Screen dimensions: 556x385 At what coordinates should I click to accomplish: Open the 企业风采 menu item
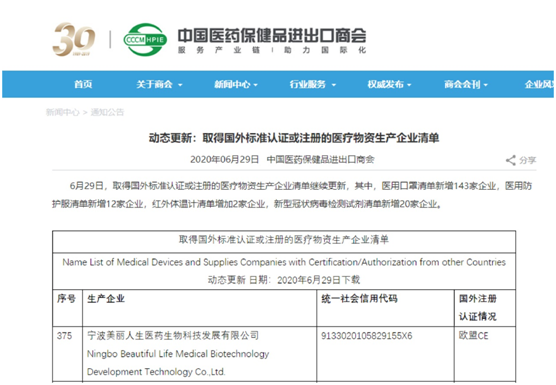click(x=539, y=84)
